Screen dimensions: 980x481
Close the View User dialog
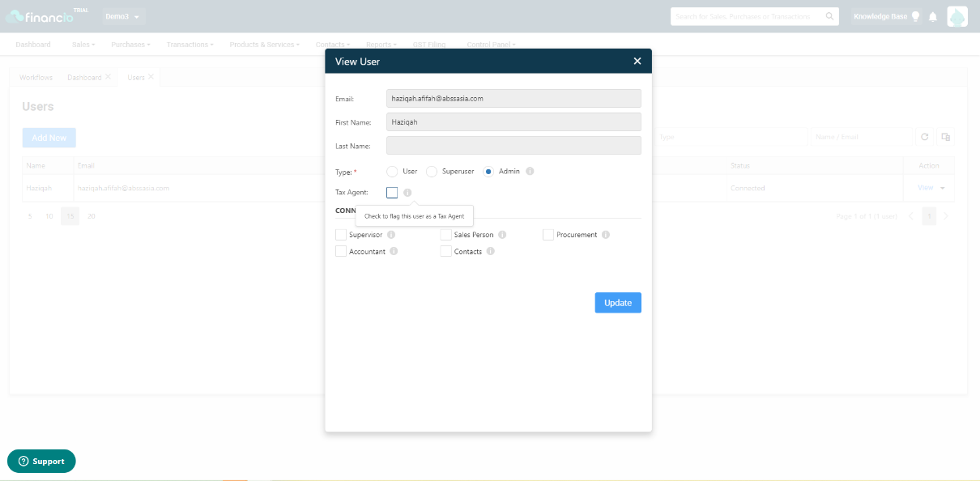pos(637,62)
